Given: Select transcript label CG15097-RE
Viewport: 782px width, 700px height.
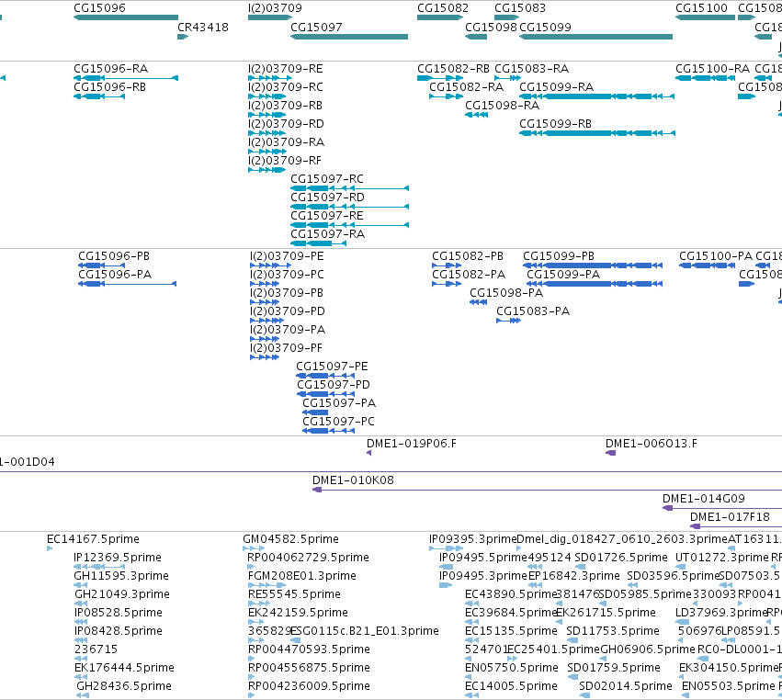Looking at the screenshot, I should [x=327, y=216].
